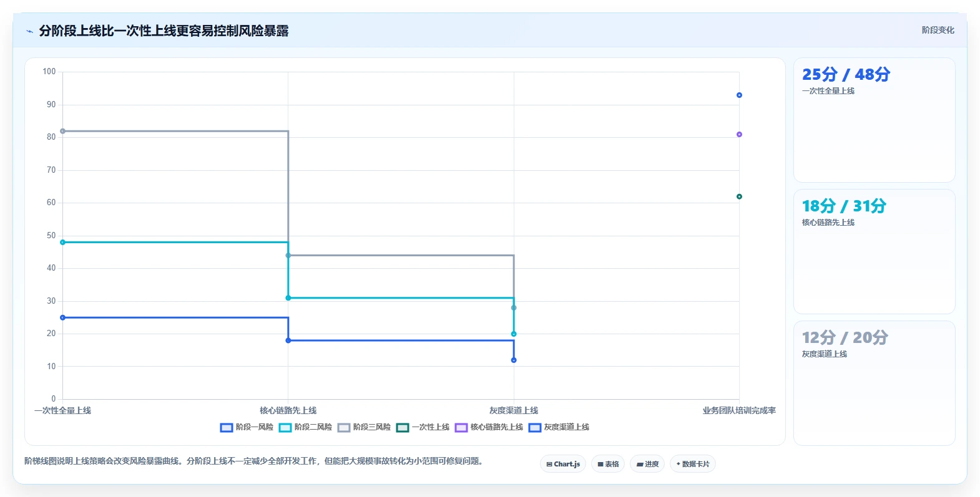Viewport: 980px width, 497px height.
Task: Click the y-axis tick label 100
Action: (49, 72)
